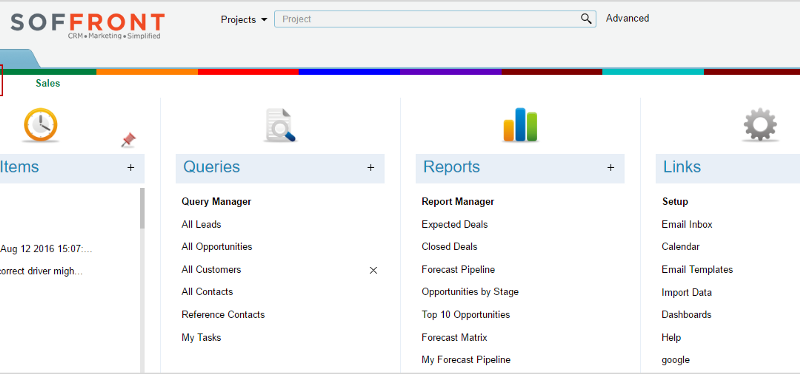
Task: Select the purple module color strip
Action: click(x=451, y=72)
